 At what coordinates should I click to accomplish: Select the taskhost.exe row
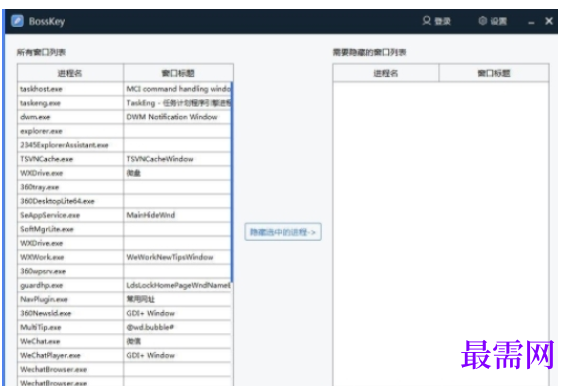pos(124,89)
